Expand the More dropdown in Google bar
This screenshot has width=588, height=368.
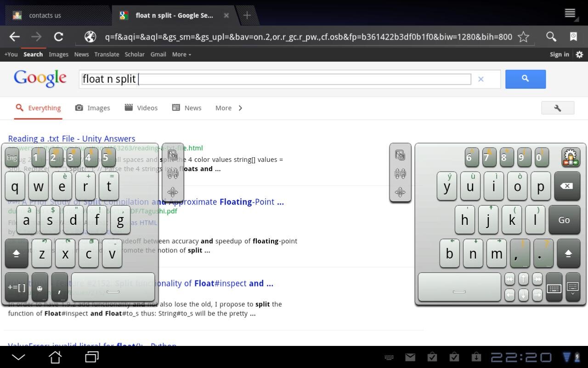pyautogui.click(x=181, y=54)
